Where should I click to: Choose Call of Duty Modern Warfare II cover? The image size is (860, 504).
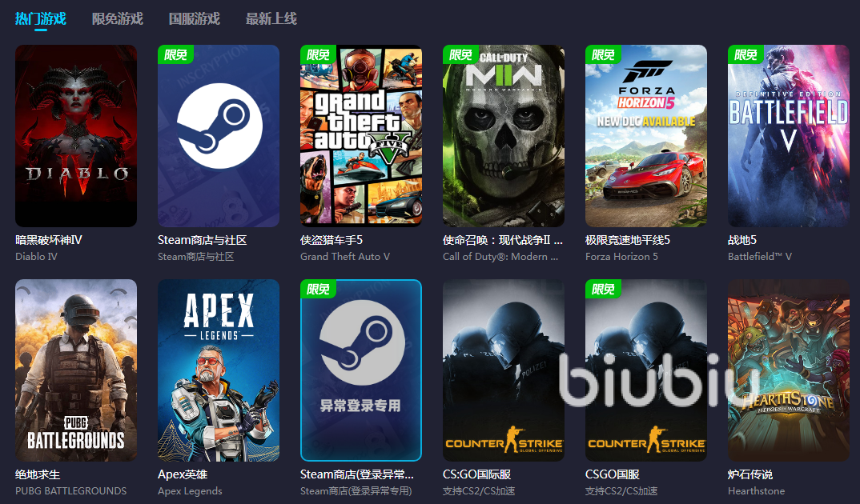pos(504,136)
